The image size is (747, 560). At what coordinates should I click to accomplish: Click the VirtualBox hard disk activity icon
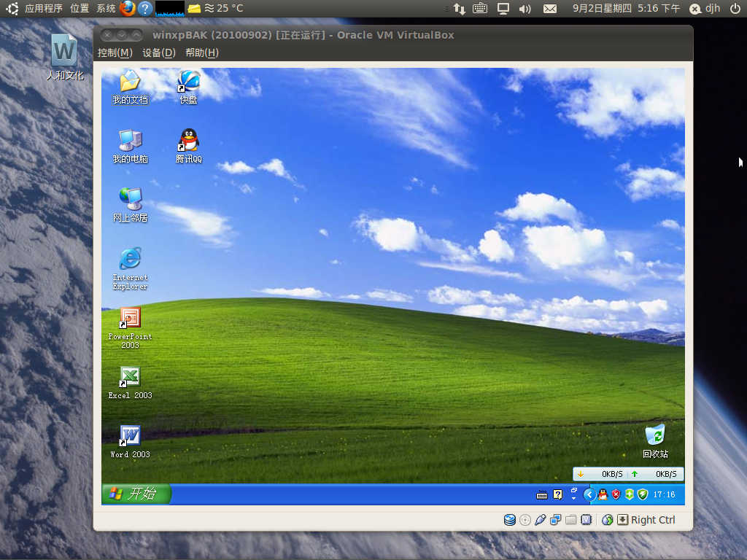tap(510, 520)
